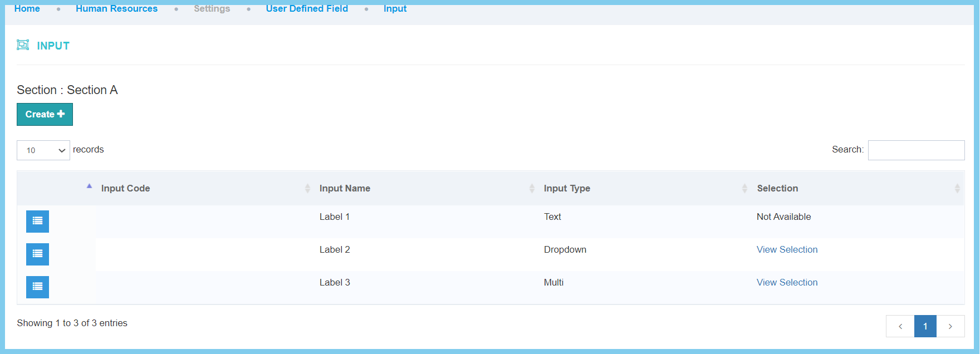Screen dimensions: 980x354
Task: Focus the Search input field
Action: coord(916,150)
